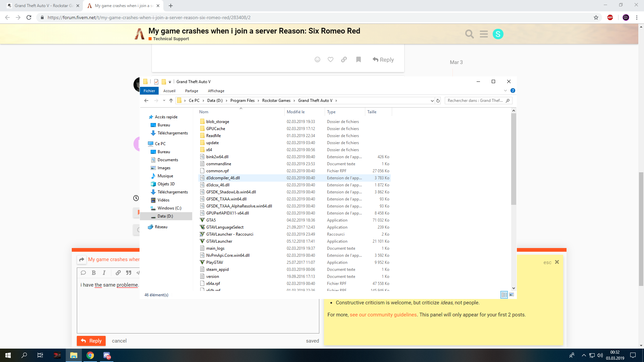Click Explorer back navigation arrow
The height and width of the screenshot is (362, 644).
pyautogui.click(x=146, y=101)
